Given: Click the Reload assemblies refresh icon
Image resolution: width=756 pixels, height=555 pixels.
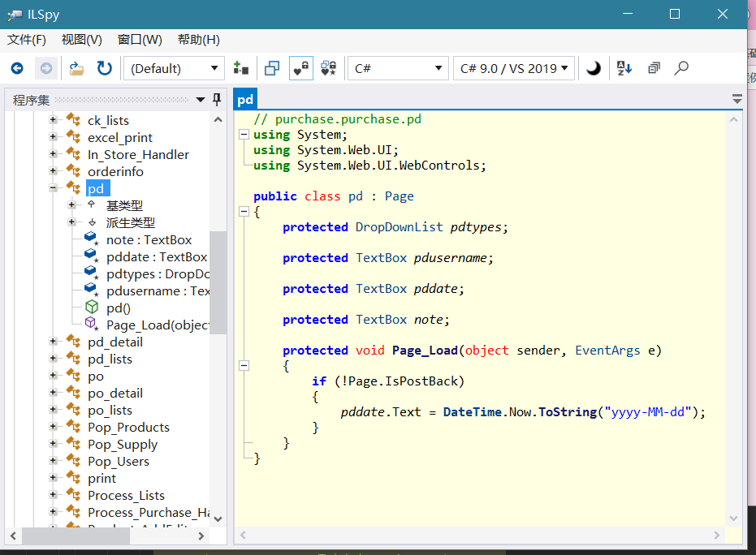Looking at the screenshot, I should (x=104, y=69).
